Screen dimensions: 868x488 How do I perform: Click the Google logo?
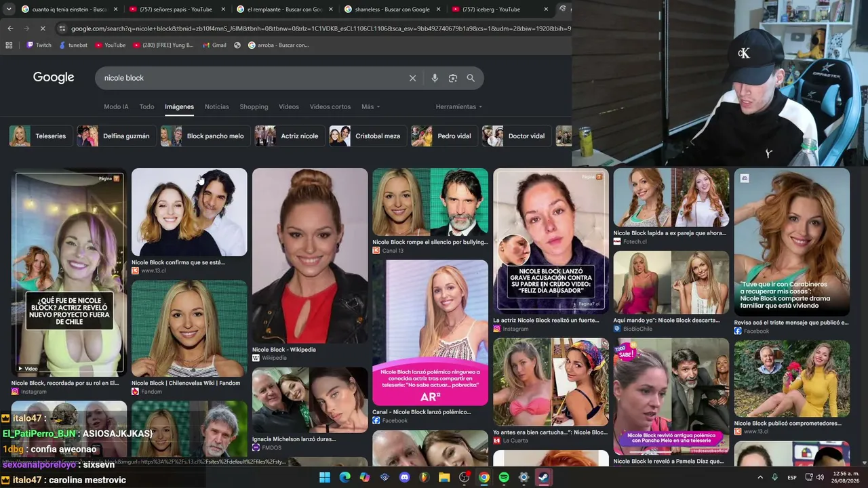point(54,77)
